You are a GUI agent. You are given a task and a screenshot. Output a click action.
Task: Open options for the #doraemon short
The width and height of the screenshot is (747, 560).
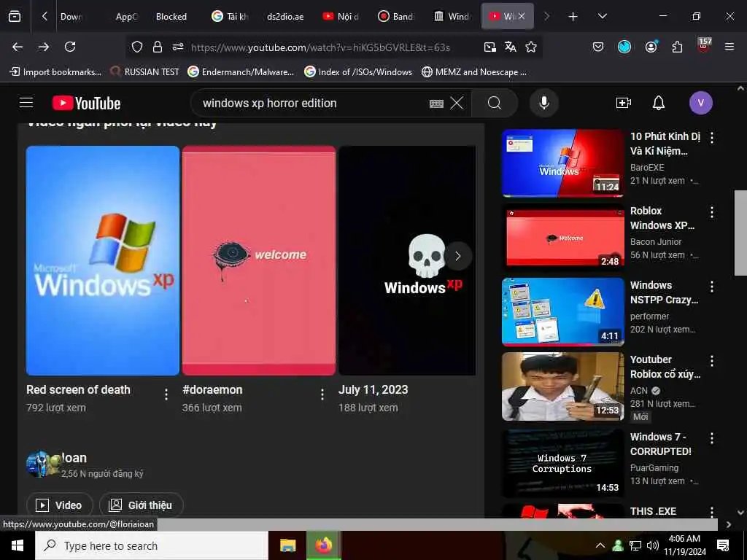[322, 394]
